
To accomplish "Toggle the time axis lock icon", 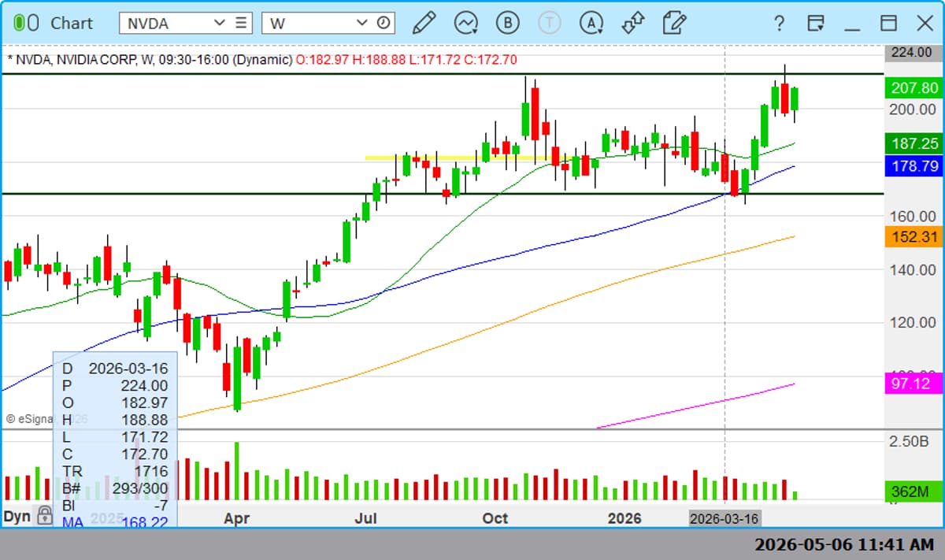I will [x=45, y=516].
